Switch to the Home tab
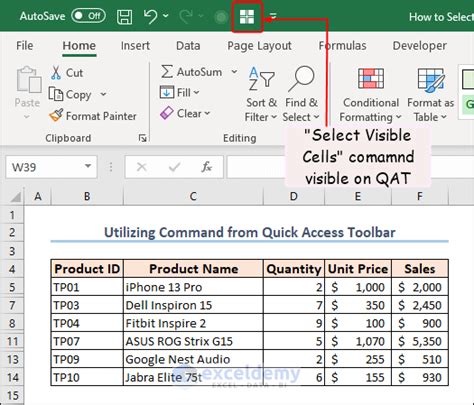474x405 pixels. pyautogui.click(x=79, y=45)
